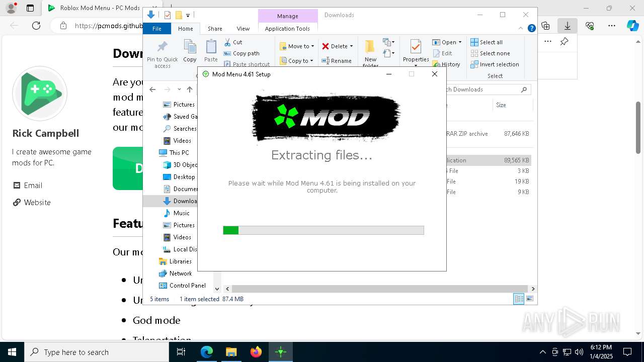Click Rename in the Explorer ribbon

click(337, 61)
